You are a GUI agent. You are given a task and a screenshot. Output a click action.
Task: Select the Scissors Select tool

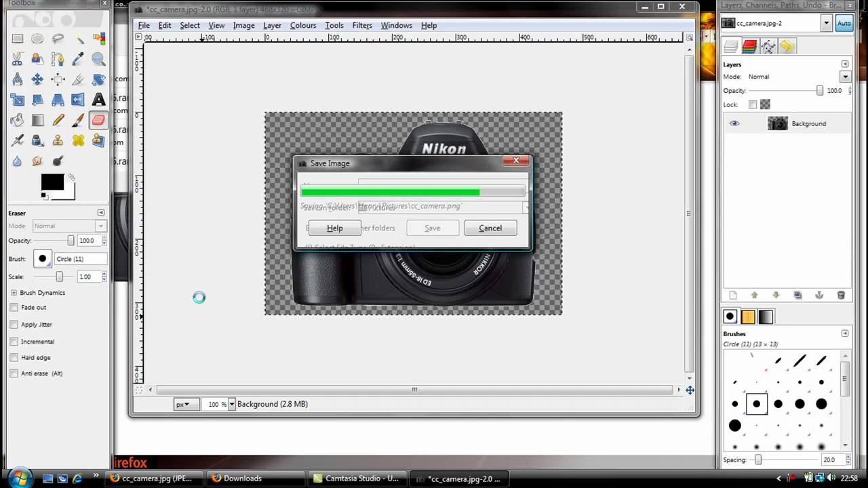click(17, 59)
